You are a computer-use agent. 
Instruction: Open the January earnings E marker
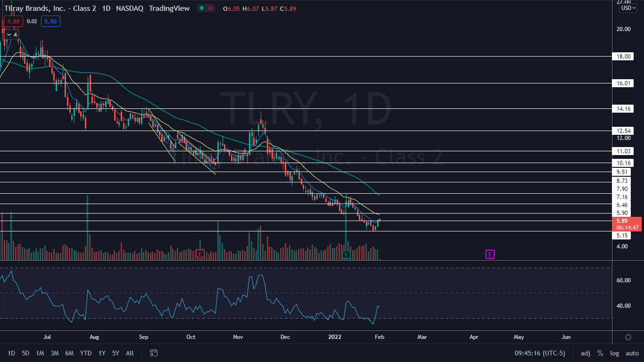(346, 254)
